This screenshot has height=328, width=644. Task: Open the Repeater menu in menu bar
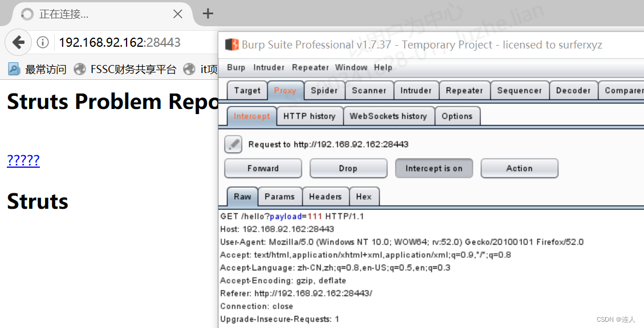[310, 67]
